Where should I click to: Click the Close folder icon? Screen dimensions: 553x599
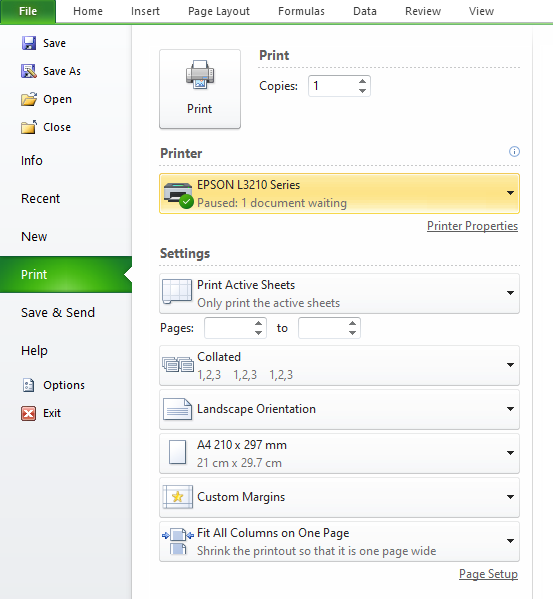29,127
